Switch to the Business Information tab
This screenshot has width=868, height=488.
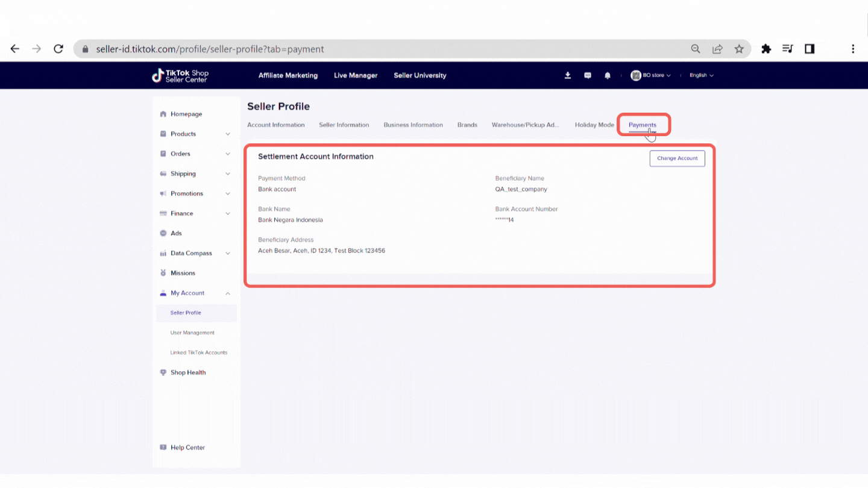tap(413, 125)
